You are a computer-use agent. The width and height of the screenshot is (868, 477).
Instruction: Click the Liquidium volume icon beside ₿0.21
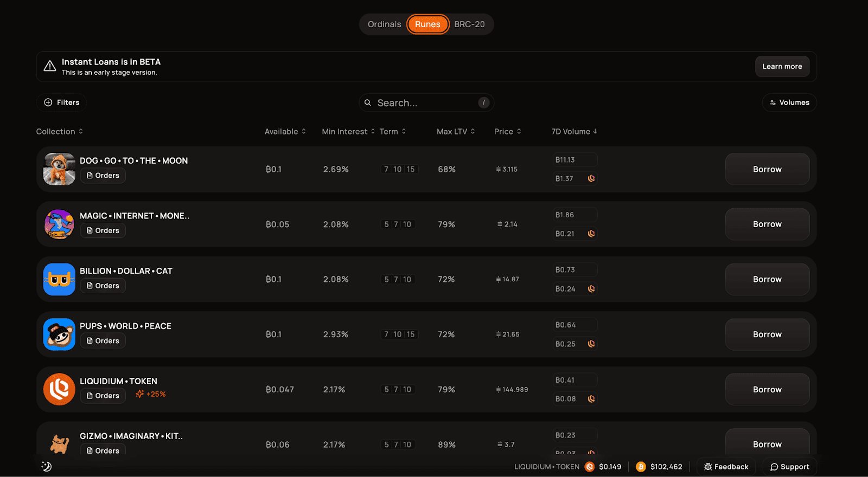(591, 234)
